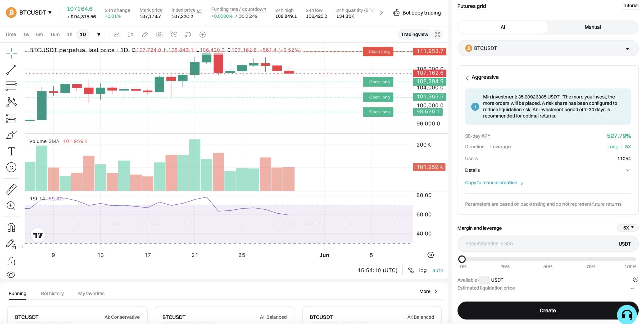644x324 pixels.
Task: Select the ruler measure tool
Action: (11, 189)
